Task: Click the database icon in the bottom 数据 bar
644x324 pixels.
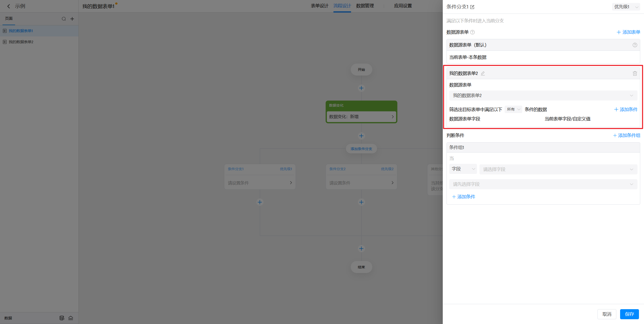Action: tap(62, 318)
